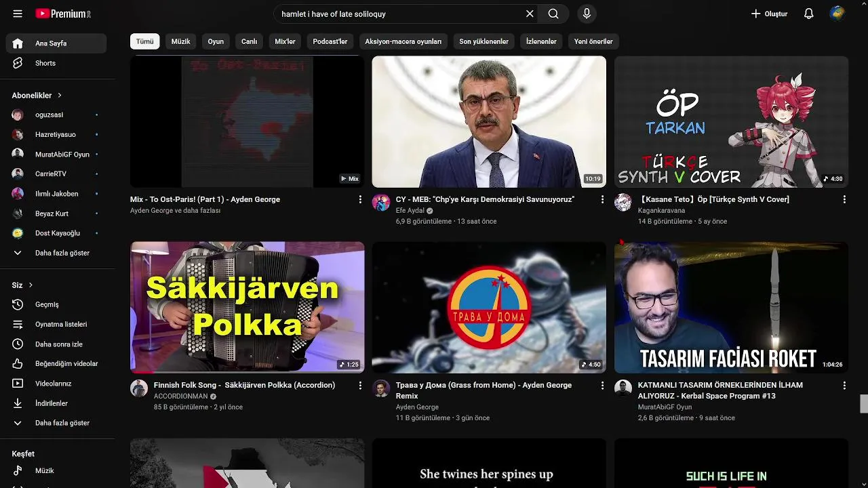Select the Mix'ler filter chip

pos(285,41)
